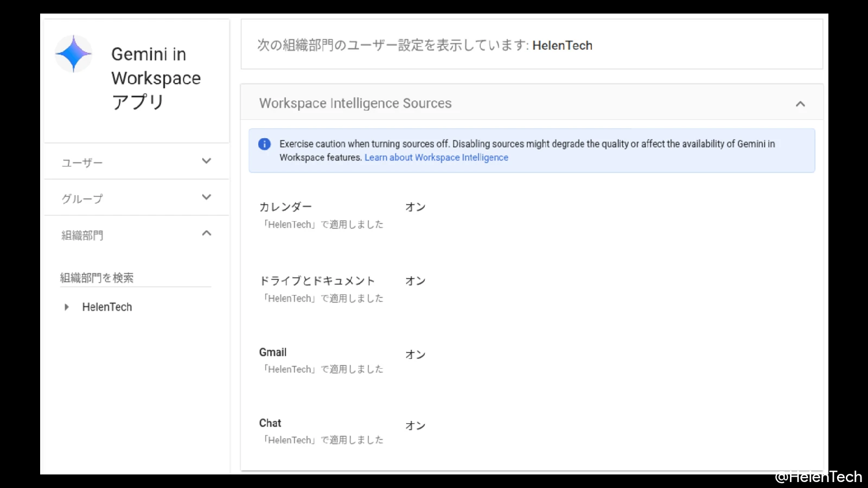Open the カレンダー source setting

(x=285, y=207)
